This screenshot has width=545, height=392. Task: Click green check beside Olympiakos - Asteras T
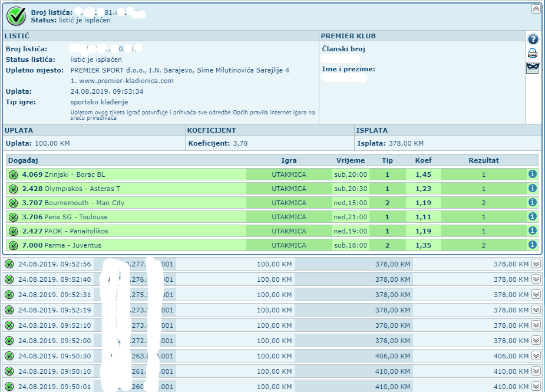coord(13,189)
